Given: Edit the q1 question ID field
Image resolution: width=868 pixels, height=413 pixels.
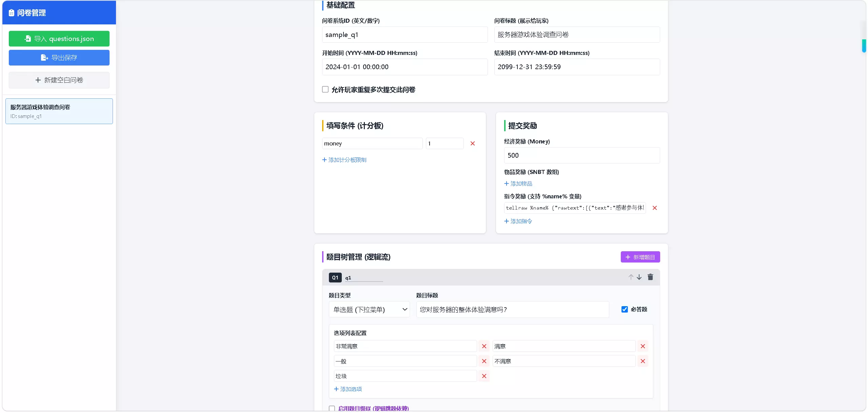Looking at the screenshot, I should (x=364, y=278).
